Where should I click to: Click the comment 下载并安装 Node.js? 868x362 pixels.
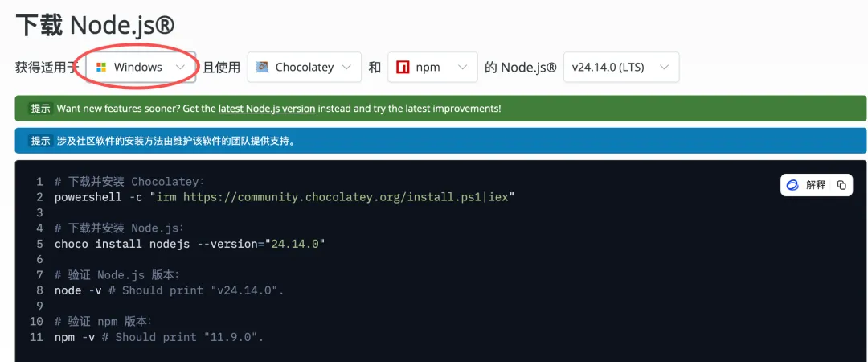tap(119, 228)
